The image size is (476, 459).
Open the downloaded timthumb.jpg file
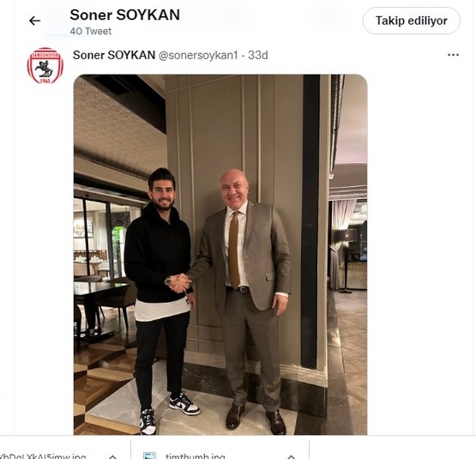tap(196, 456)
